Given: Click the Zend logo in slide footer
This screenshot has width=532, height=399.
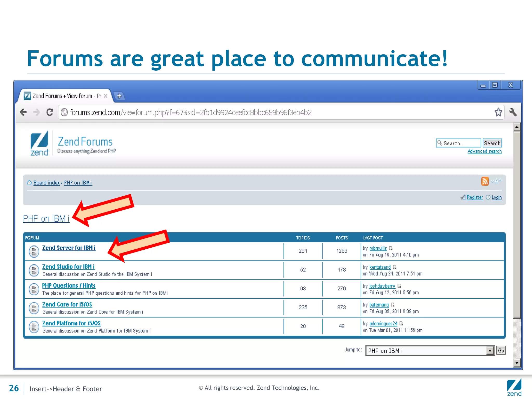Looking at the screenshot, I should click(514, 387).
